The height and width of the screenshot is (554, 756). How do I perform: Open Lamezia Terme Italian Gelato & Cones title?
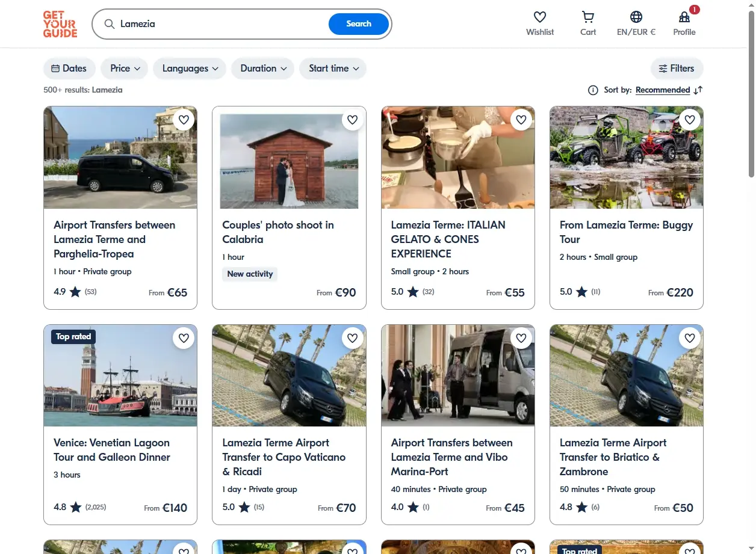[x=448, y=239]
